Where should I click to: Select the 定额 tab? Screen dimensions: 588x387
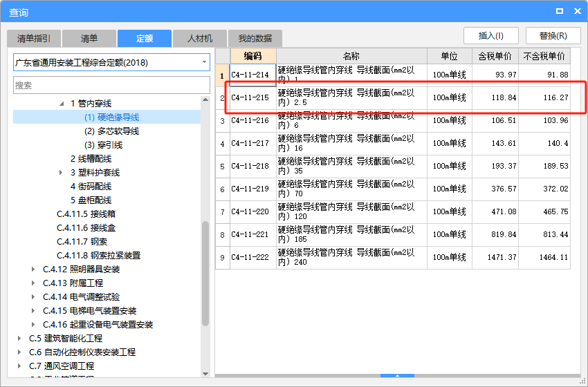coord(145,39)
